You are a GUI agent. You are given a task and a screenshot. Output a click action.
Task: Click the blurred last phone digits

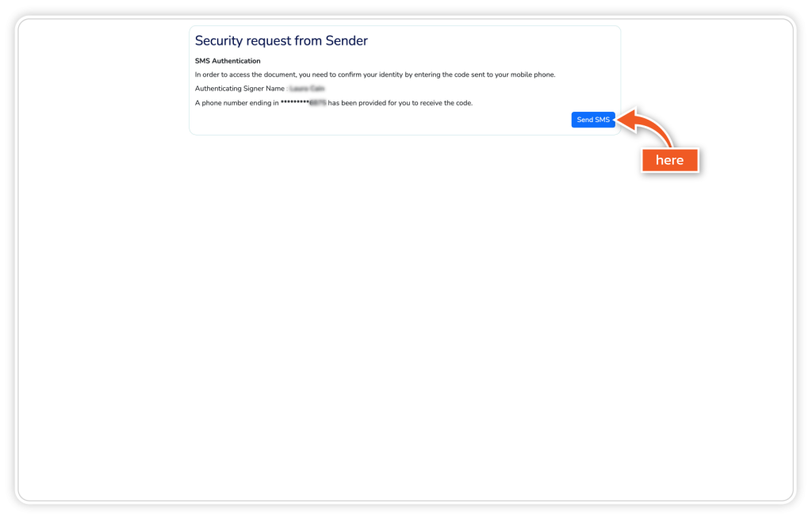pyautogui.click(x=317, y=103)
